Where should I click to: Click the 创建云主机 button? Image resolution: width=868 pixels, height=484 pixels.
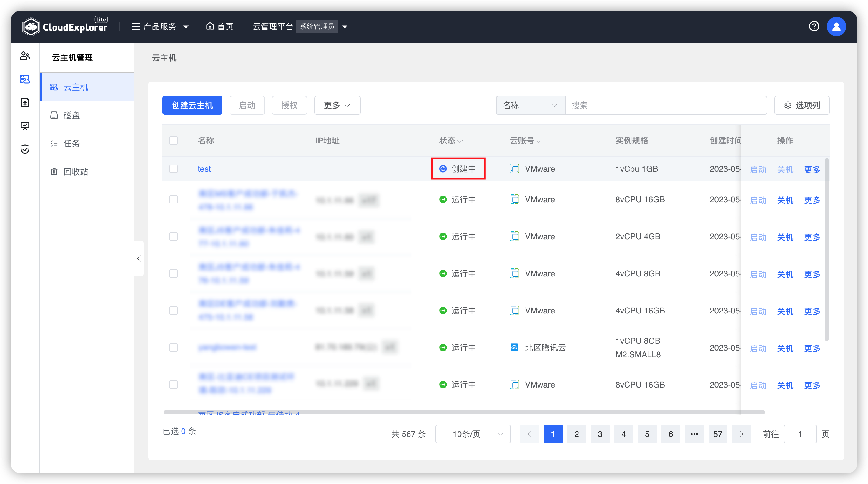pyautogui.click(x=192, y=106)
